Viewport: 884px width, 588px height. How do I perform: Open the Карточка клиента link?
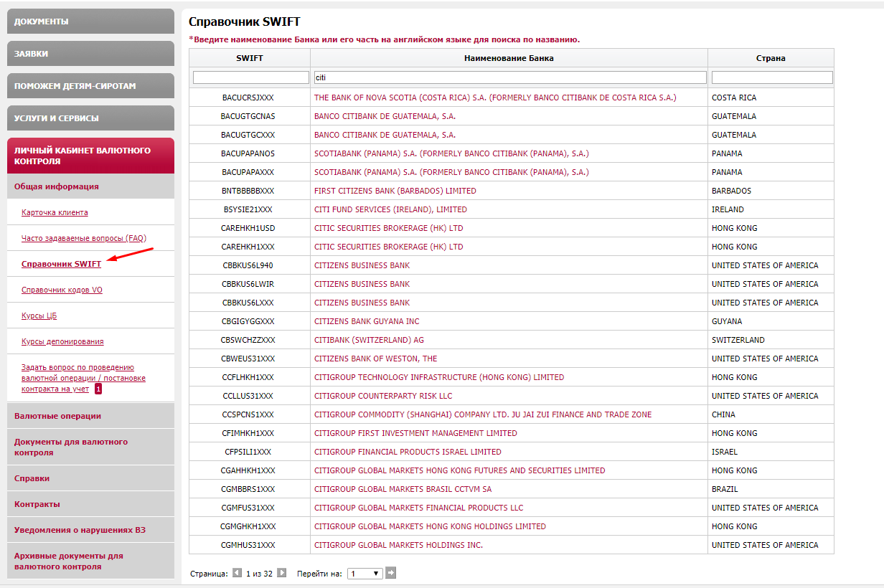(55, 212)
